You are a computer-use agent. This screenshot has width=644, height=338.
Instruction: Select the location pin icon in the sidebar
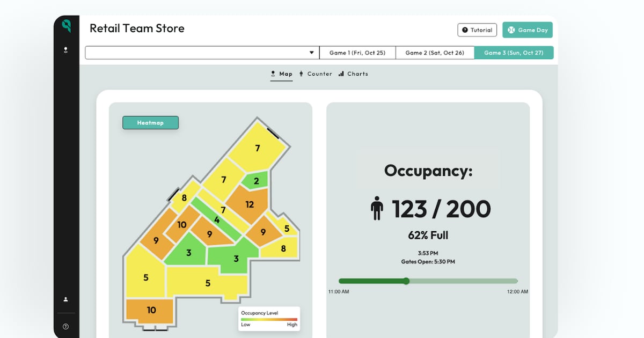(65, 50)
